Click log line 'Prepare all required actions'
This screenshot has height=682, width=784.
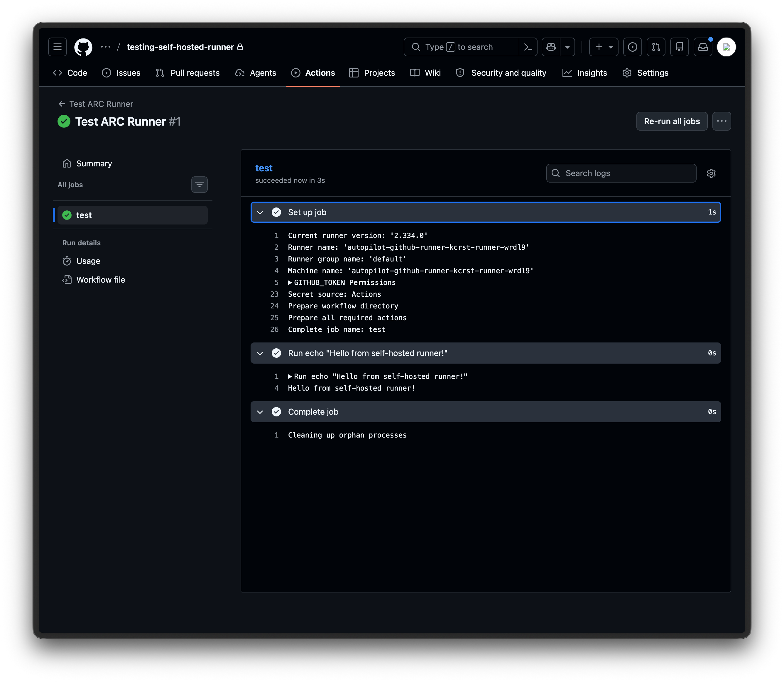coord(347,318)
